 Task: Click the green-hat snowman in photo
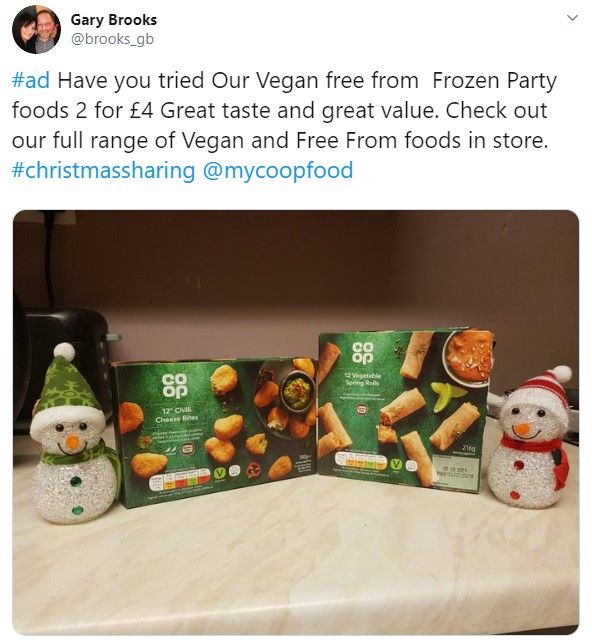(x=74, y=434)
